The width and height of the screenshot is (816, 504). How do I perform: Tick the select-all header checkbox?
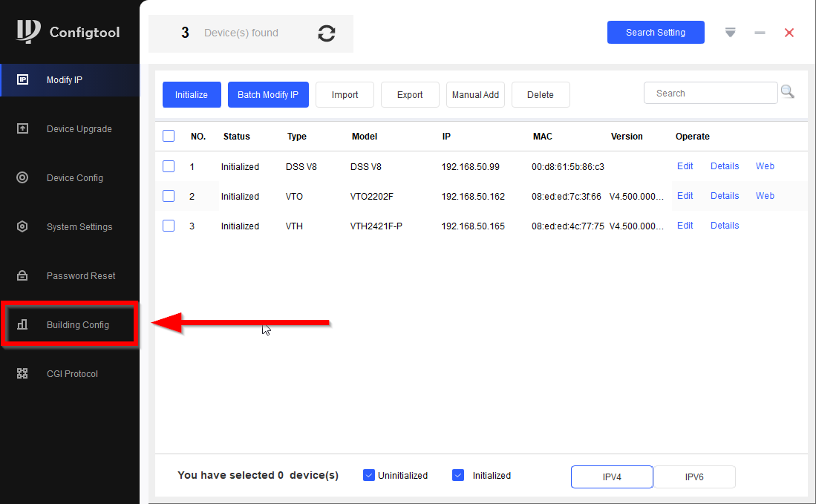[x=169, y=136]
